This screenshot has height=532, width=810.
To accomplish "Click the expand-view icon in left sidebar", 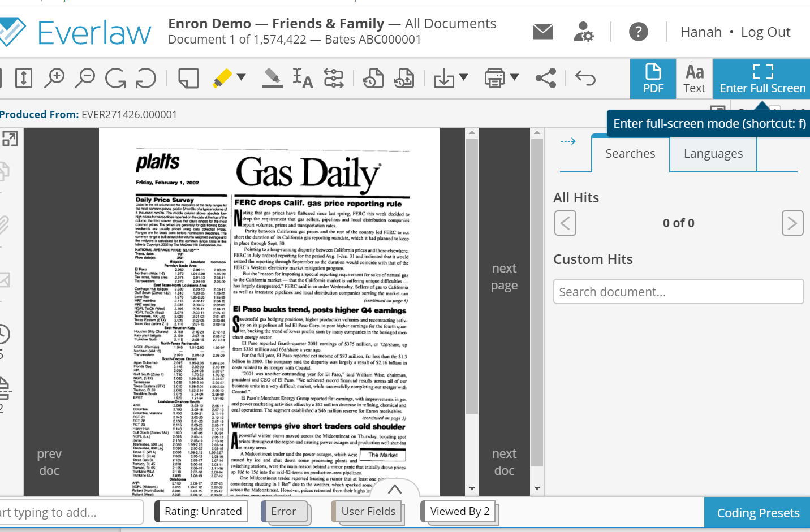I will [x=10, y=139].
